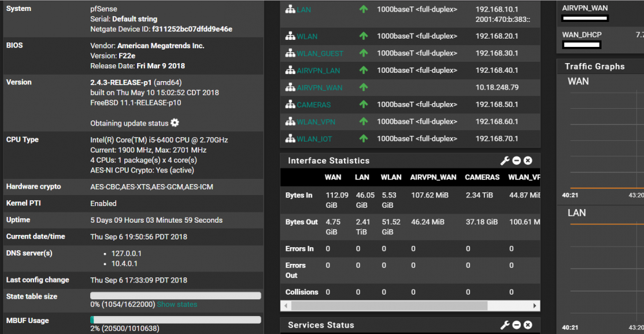Click the network icon beside WLAN

290,35
